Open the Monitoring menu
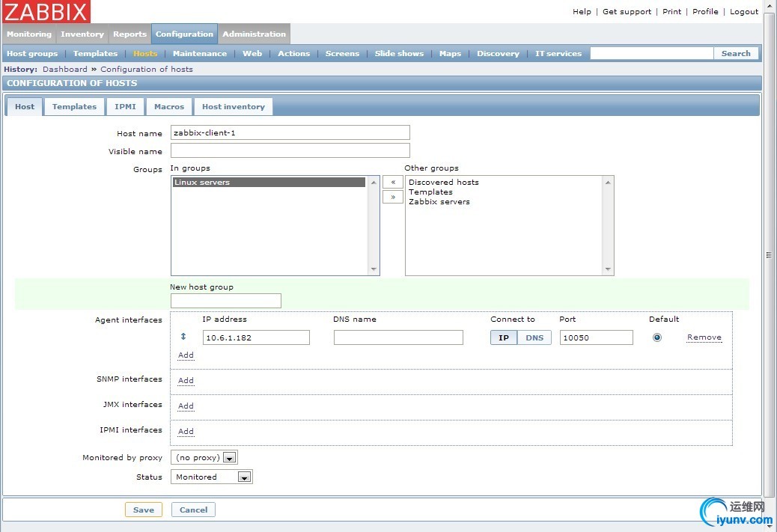This screenshot has height=532, width=777. coord(29,34)
